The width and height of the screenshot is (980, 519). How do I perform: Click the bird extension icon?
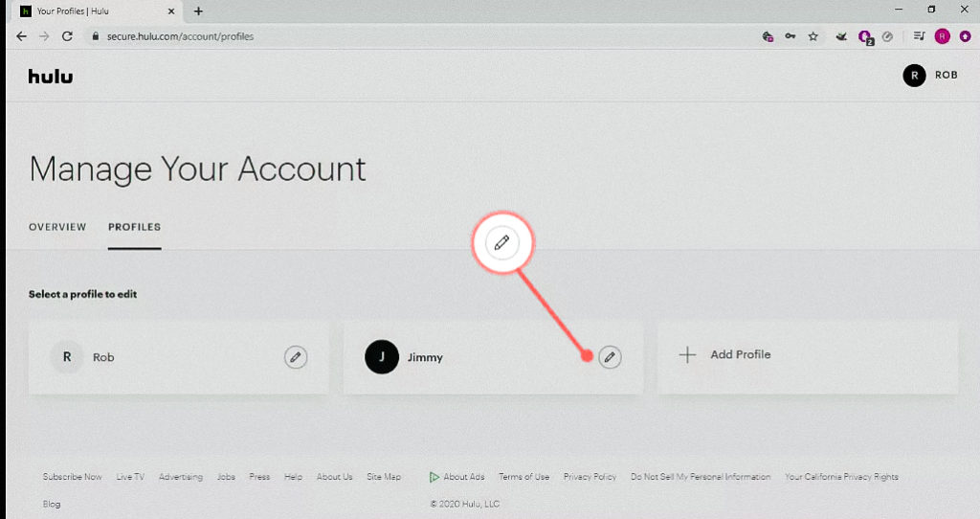841,36
